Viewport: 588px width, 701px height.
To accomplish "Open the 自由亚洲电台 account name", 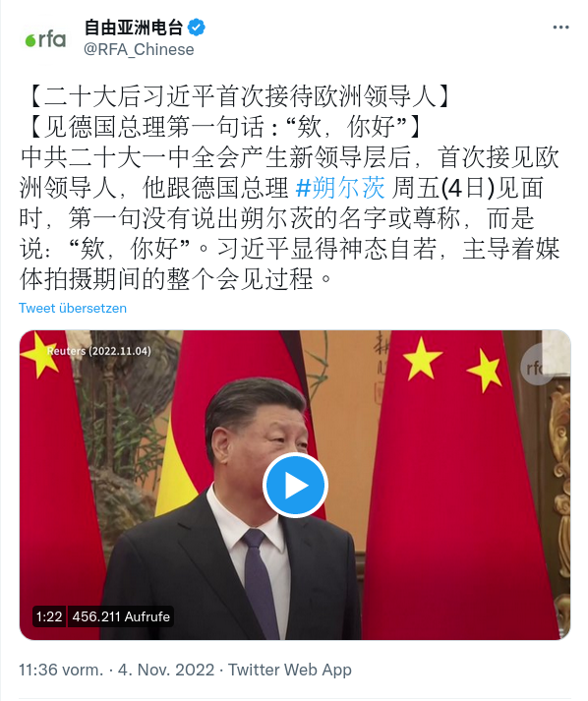I will (134, 28).
